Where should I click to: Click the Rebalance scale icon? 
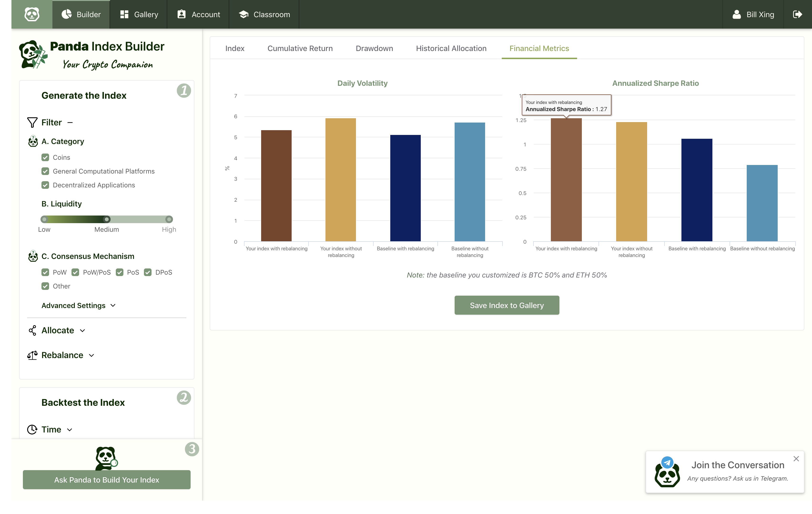coord(32,355)
